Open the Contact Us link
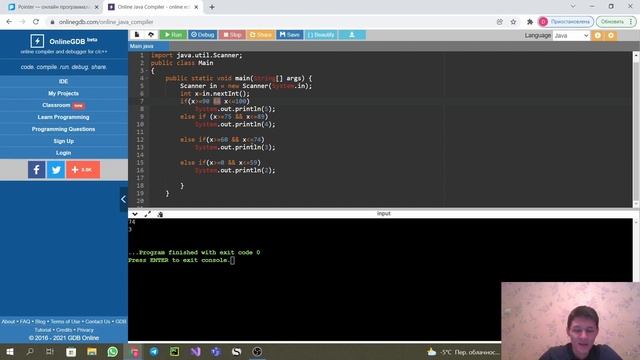 98,322
